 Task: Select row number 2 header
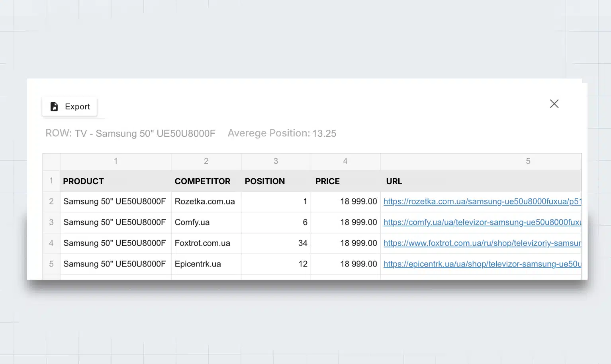click(51, 202)
